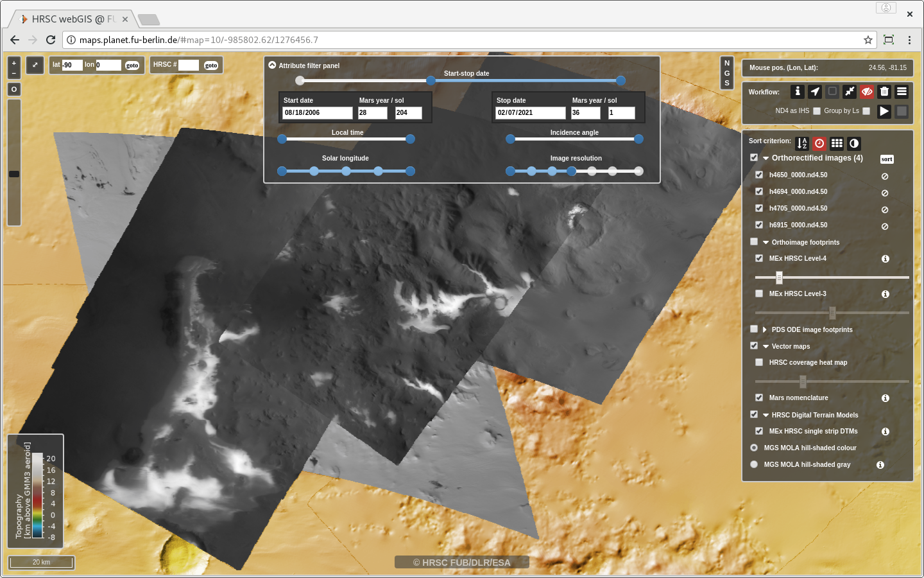Select the contrast sort criterion icon
The height and width of the screenshot is (578, 924).
[x=854, y=144]
